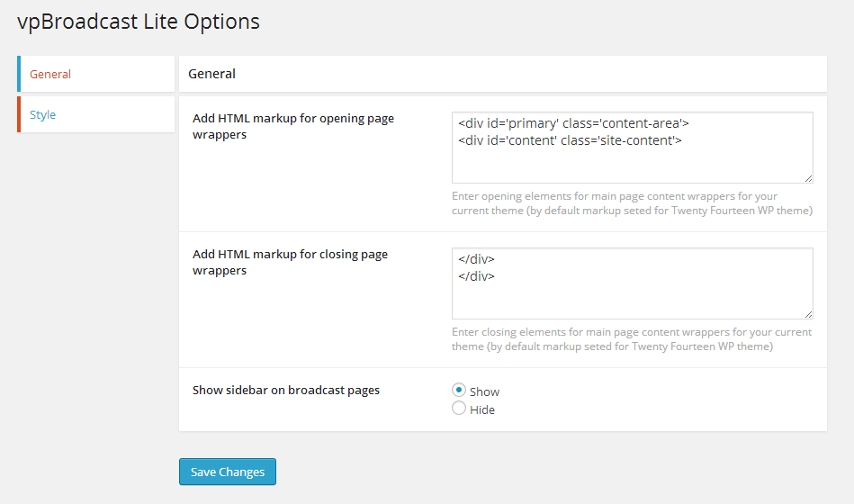
Task: Click the help text mentioning opening elements
Action: point(632,203)
